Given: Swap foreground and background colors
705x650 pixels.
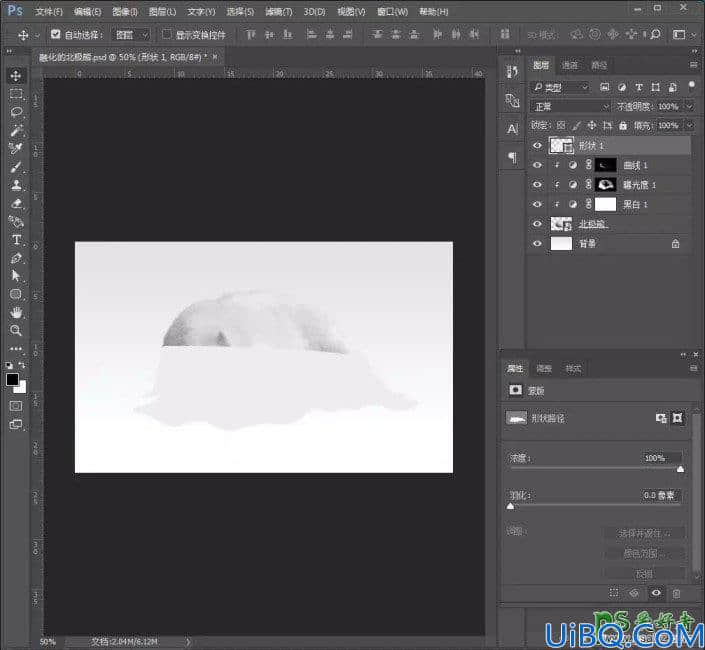Looking at the screenshot, I should pyautogui.click(x=22, y=365).
